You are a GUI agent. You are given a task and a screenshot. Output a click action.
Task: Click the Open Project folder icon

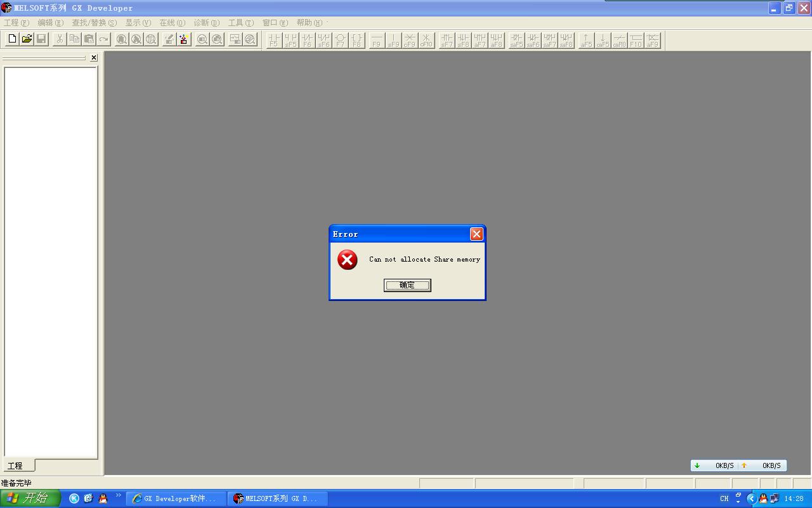(27, 39)
